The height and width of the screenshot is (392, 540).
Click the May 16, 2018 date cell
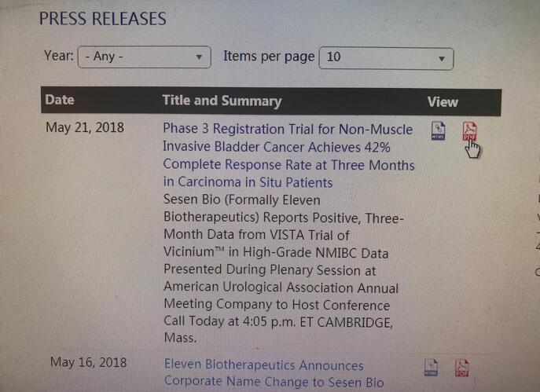click(x=88, y=363)
